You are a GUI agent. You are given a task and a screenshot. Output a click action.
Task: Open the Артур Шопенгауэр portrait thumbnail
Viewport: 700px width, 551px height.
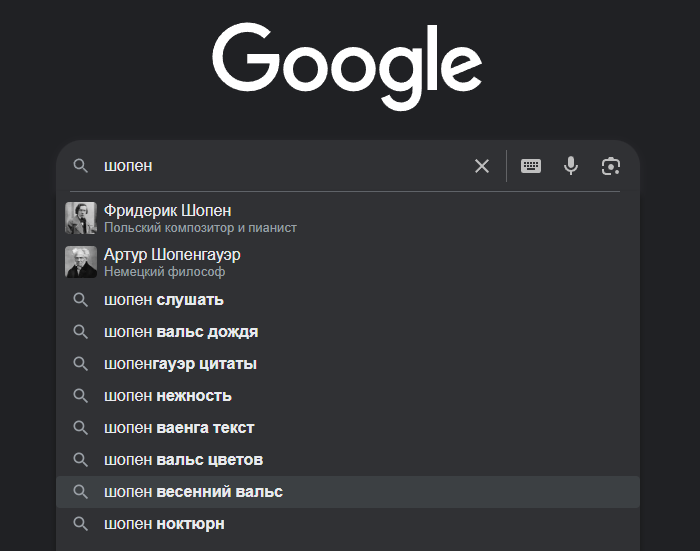point(81,262)
